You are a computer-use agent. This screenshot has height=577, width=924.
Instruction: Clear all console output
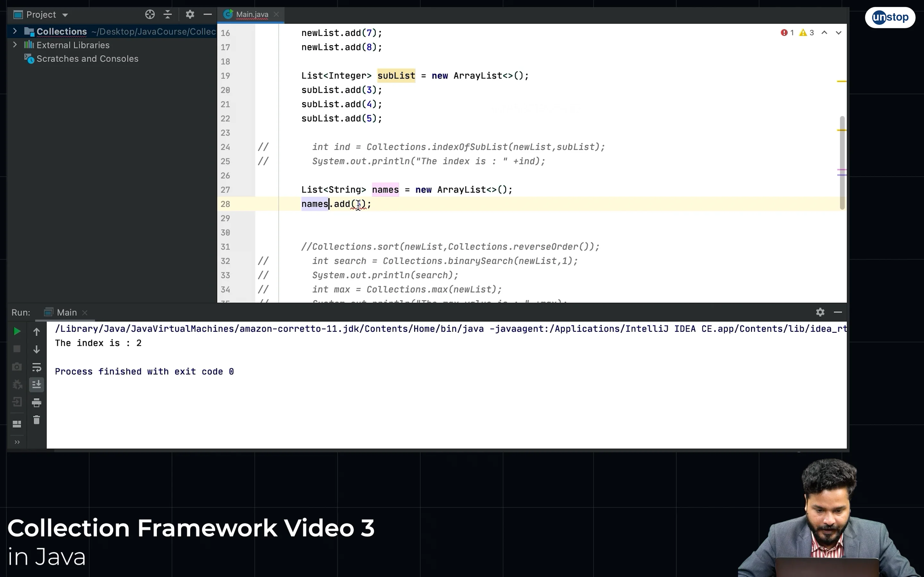(x=37, y=420)
